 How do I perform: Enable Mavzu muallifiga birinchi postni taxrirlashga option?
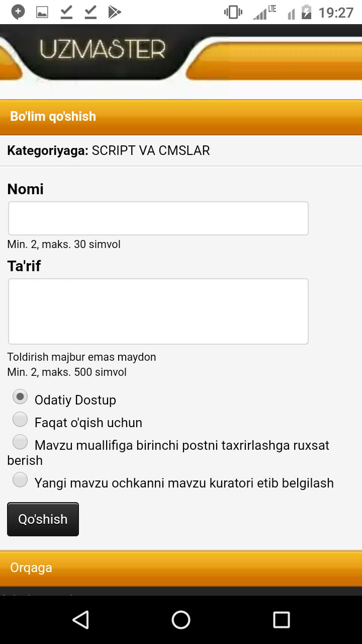[20, 442]
